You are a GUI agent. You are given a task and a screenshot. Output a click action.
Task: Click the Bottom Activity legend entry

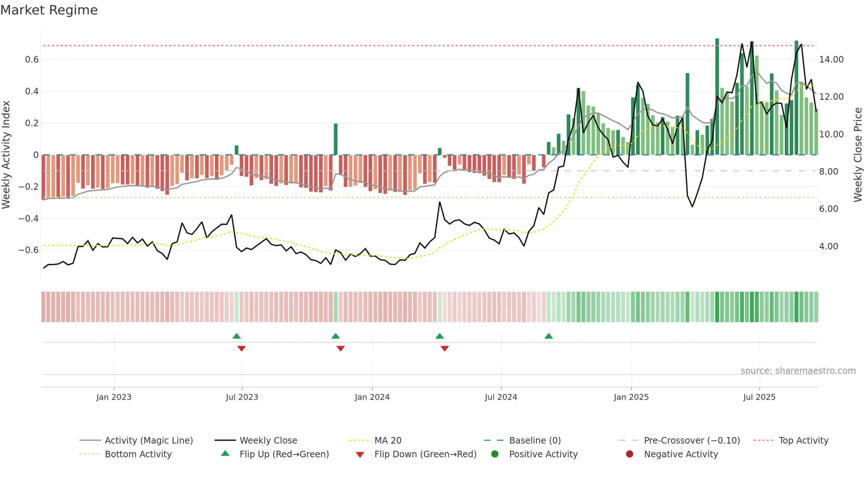(x=125, y=454)
